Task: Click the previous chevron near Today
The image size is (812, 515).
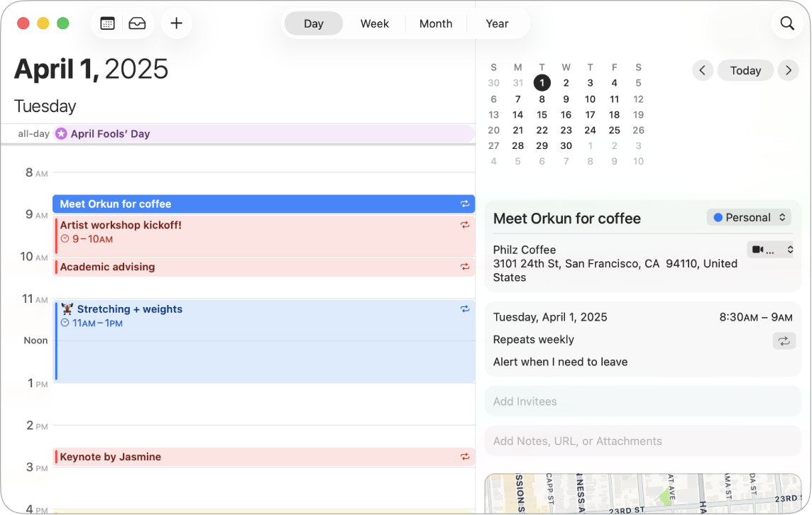Action: 703,70
